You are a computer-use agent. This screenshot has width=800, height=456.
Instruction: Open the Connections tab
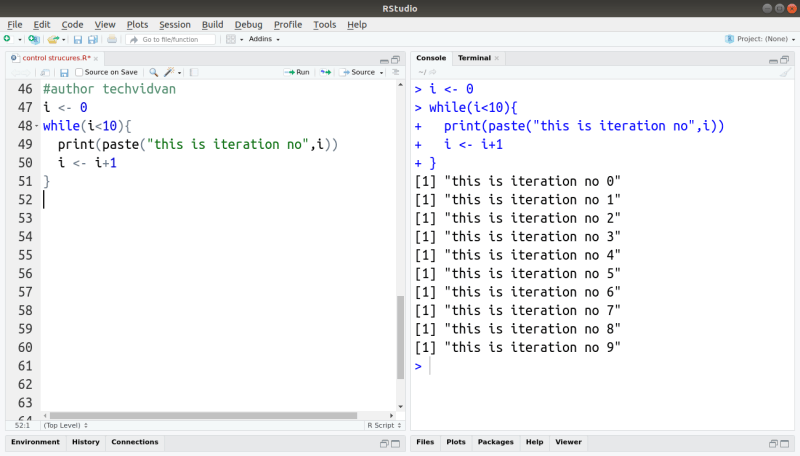tap(135, 442)
